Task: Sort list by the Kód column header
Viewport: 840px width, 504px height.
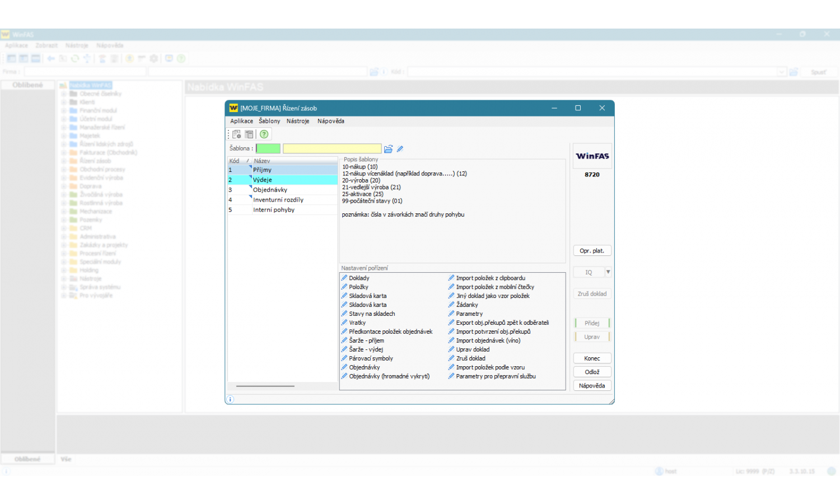Action: [235, 161]
